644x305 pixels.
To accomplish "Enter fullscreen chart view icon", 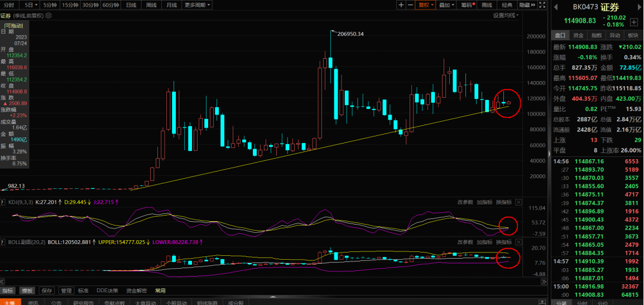I will (542, 5).
